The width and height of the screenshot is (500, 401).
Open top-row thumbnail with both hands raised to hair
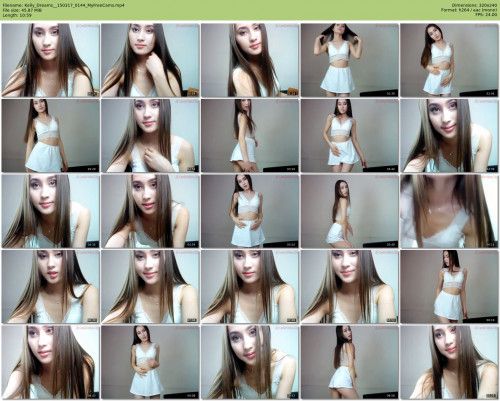pos(350,60)
